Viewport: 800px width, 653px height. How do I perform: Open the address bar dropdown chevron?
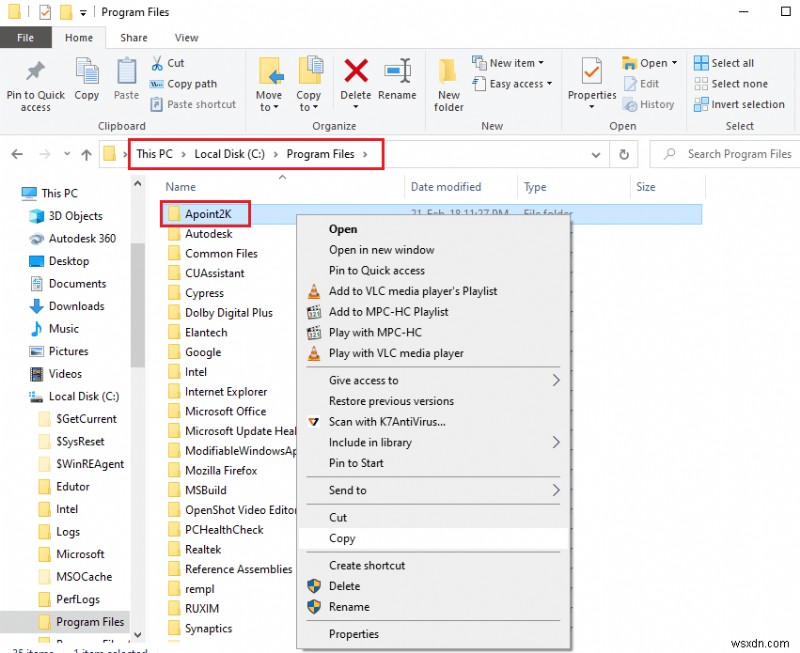click(x=596, y=154)
